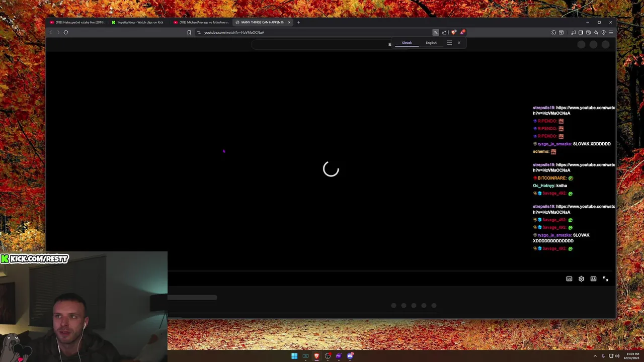
Task: Open translate options menu icon
Action: tap(449, 43)
